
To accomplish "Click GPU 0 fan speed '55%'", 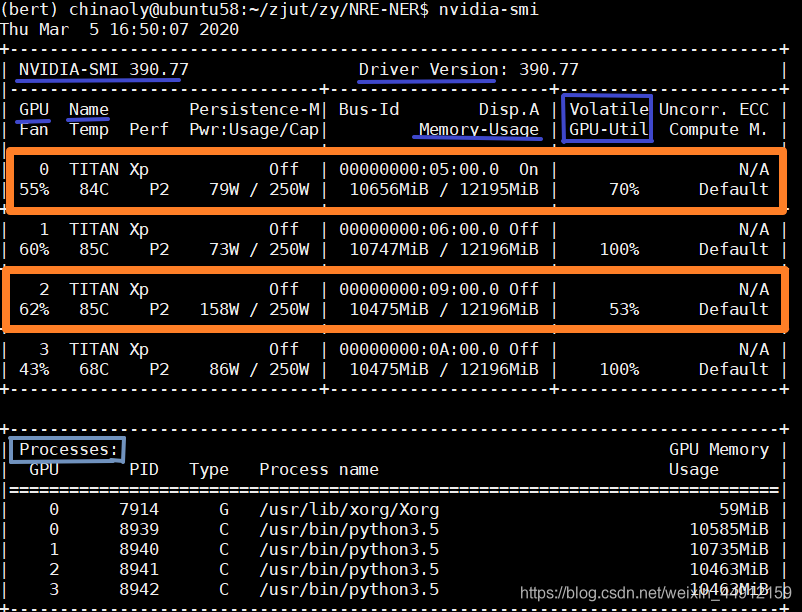I will point(34,189).
